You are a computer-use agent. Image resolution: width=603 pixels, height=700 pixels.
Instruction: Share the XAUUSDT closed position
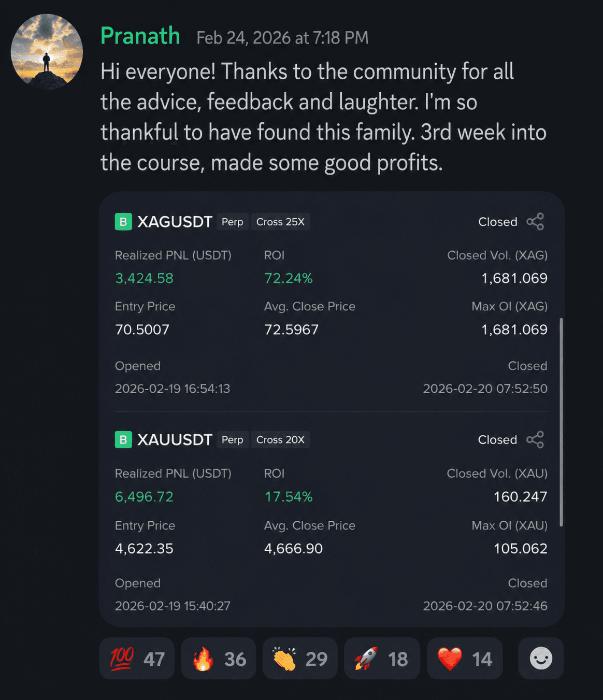(535, 440)
